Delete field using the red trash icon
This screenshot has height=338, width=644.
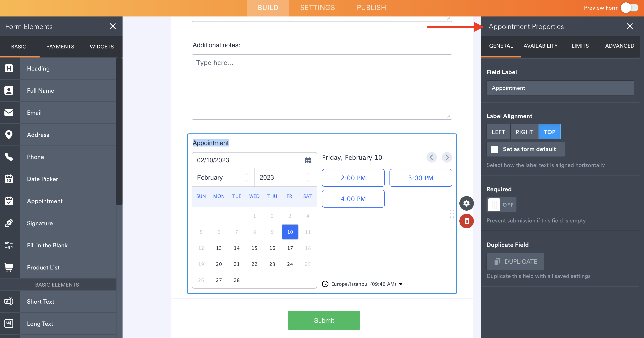click(x=466, y=221)
